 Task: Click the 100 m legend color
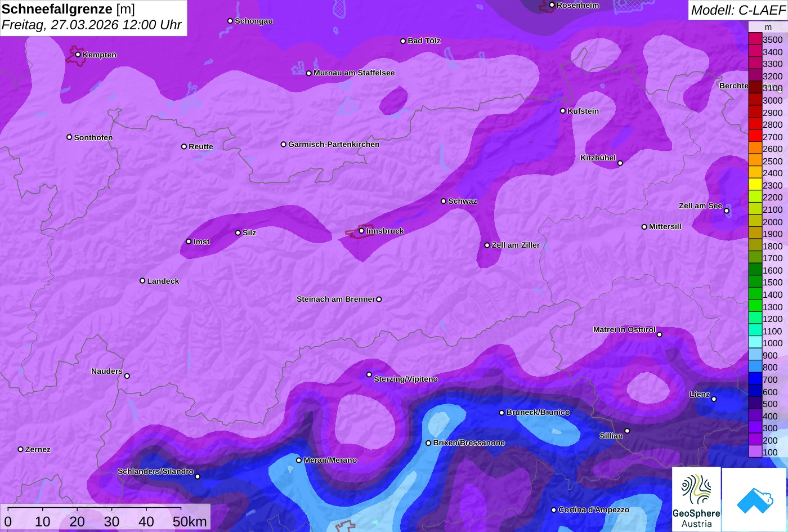[755, 452]
